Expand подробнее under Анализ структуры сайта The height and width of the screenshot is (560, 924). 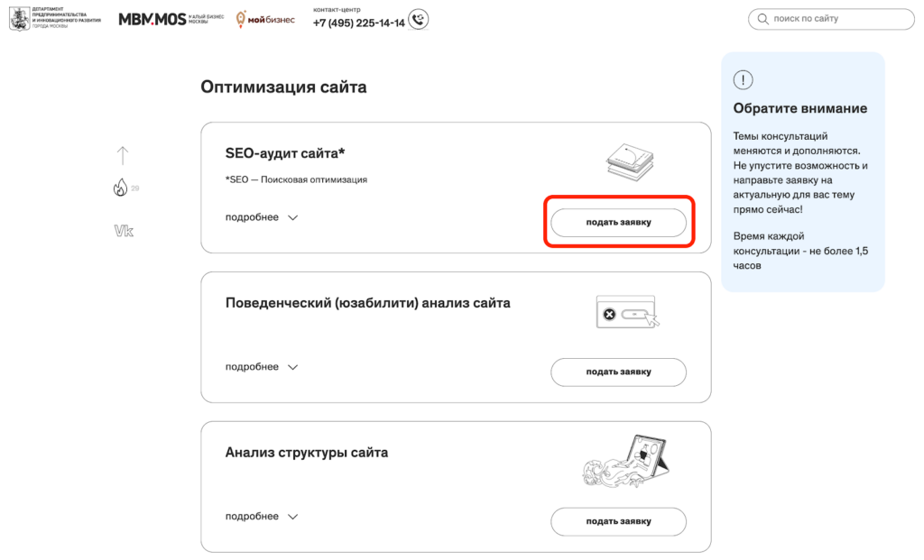(261, 517)
